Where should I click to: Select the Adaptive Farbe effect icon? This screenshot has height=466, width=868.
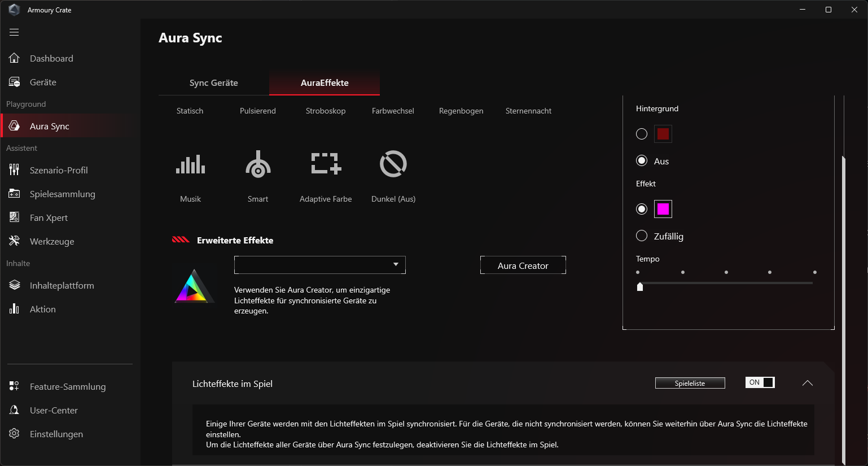tap(326, 164)
